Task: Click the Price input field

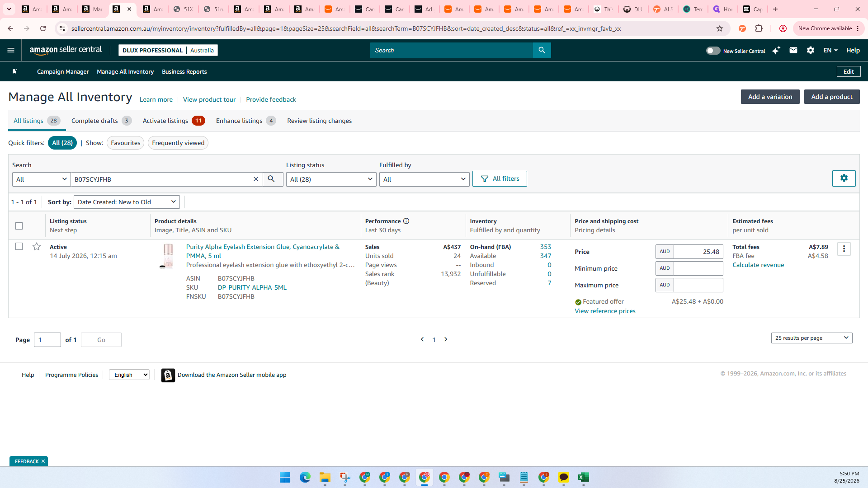Action: (x=698, y=252)
